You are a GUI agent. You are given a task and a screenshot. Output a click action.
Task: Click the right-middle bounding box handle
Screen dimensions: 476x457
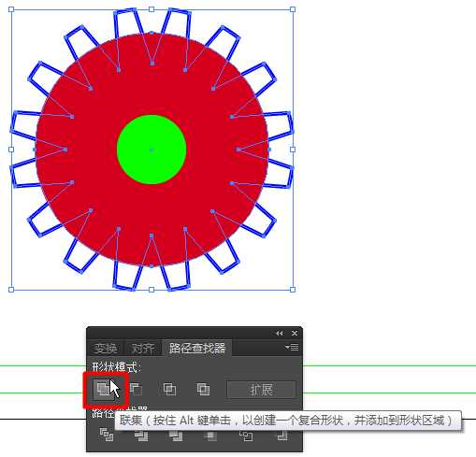[293, 150]
